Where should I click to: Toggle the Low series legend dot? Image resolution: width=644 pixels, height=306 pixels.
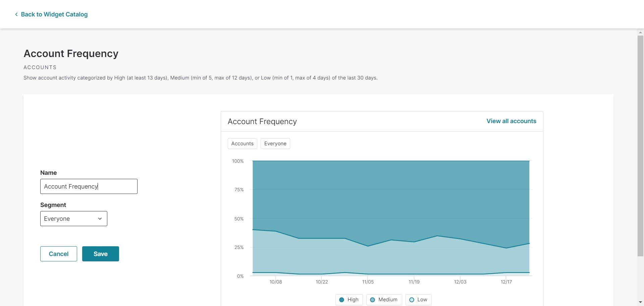[412, 300]
